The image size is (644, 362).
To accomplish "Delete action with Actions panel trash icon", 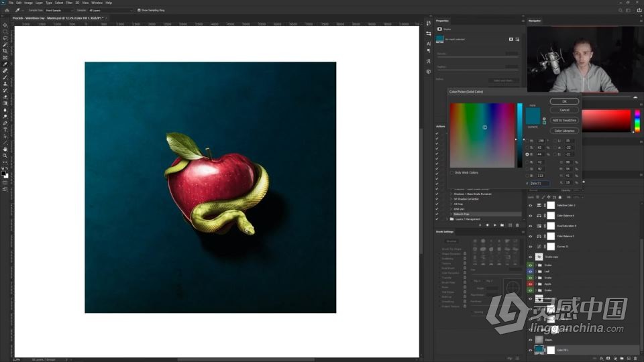I will pos(517,225).
